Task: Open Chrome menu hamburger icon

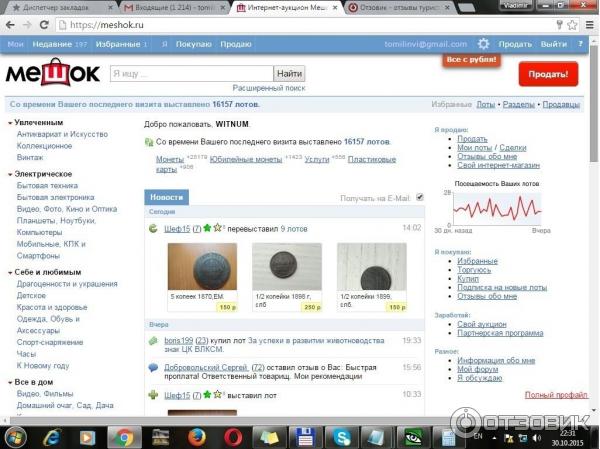Action: [588, 25]
